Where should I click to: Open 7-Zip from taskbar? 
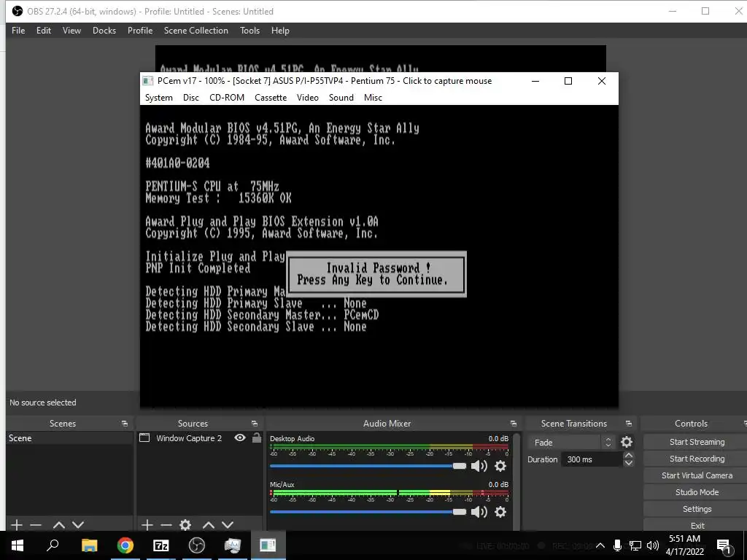pyautogui.click(x=160, y=545)
